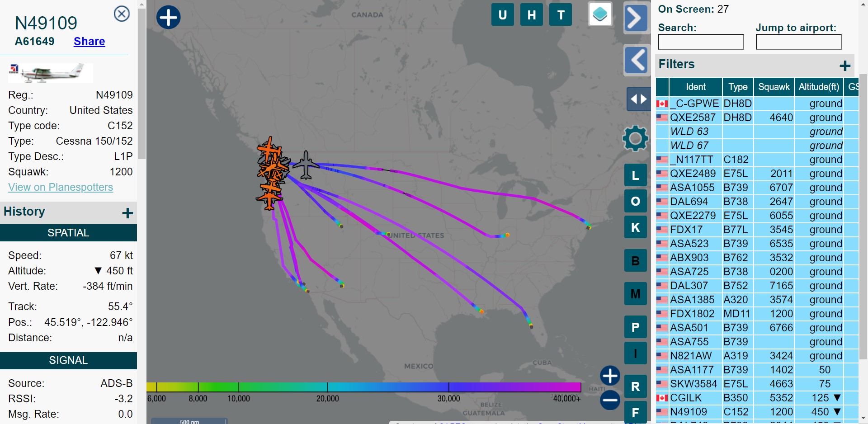
Task: Select the DAL694 aircraft row
Action: (x=757, y=202)
